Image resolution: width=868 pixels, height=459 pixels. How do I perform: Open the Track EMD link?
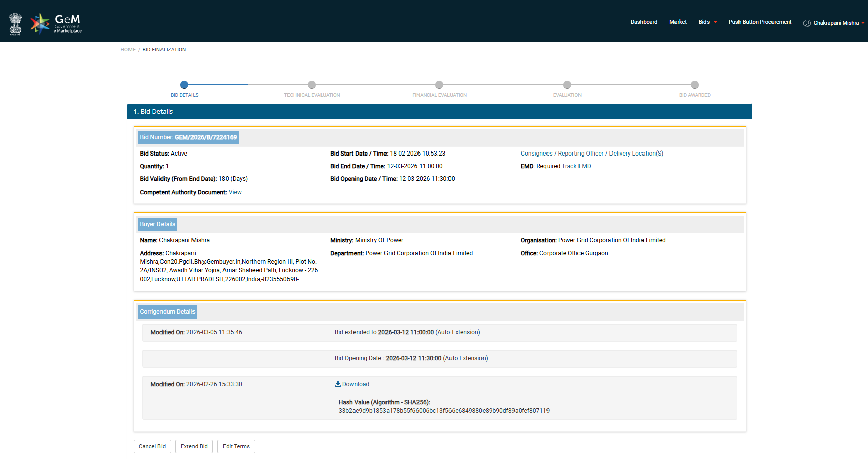[576, 166]
